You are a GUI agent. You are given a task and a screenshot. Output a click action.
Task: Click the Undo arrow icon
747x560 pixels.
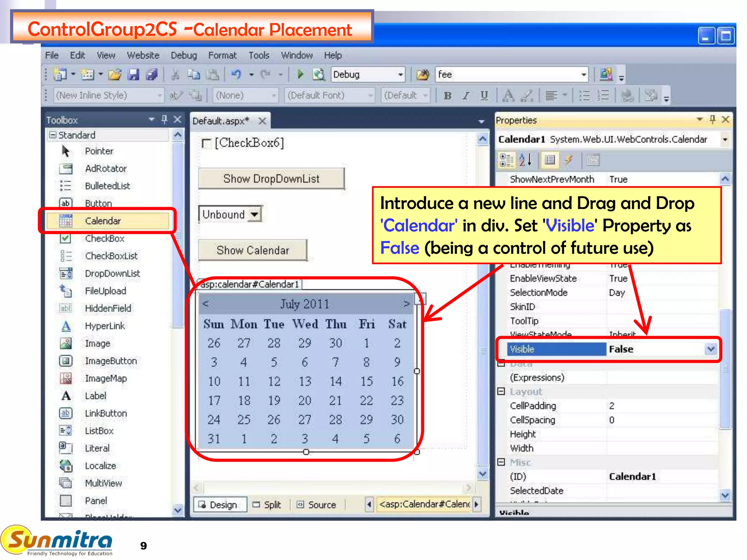click(236, 74)
